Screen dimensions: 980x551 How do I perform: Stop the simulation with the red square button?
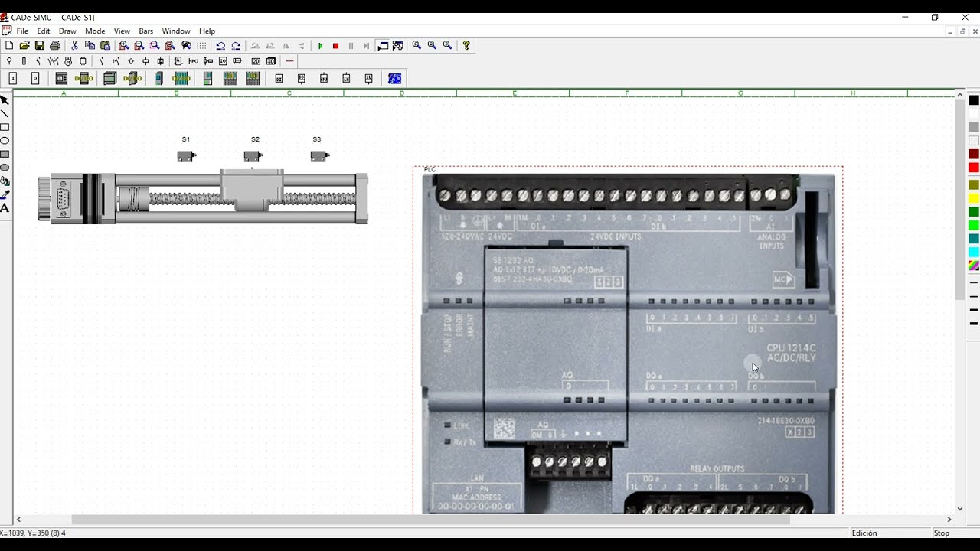click(x=335, y=46)
